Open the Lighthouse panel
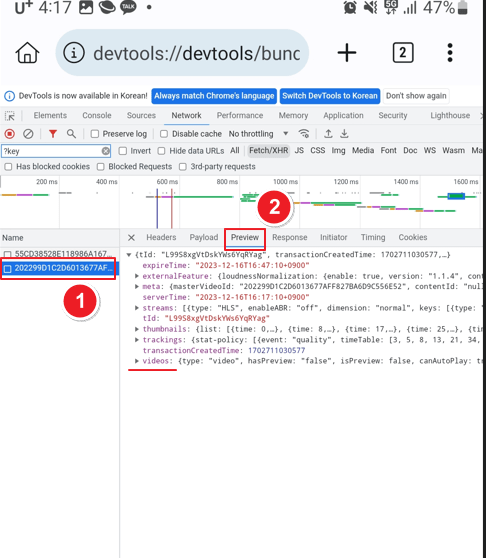This screenshot has width=486, height=558. [450, 116]
